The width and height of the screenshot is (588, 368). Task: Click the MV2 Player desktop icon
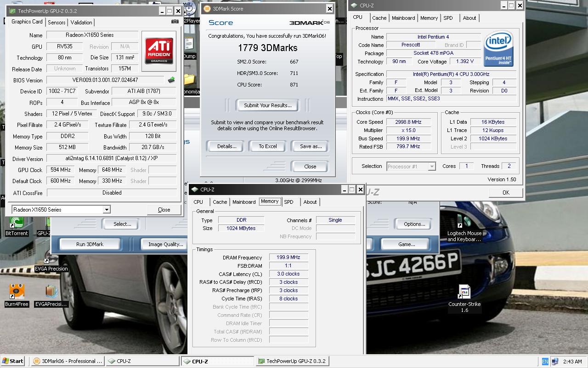pyautogui.click(x=189, y=12)
